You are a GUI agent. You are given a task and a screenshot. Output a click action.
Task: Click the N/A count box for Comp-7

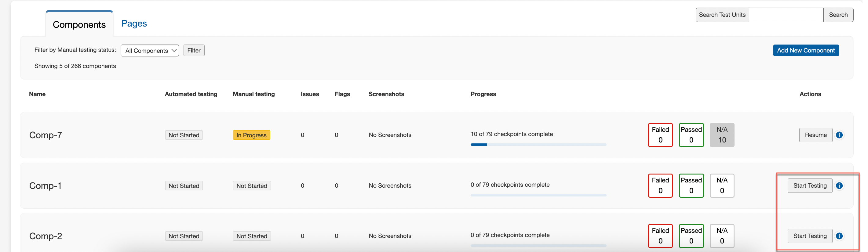tap(722, 135)
